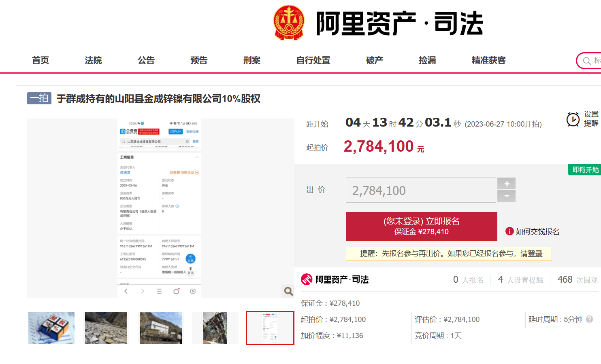Increase bid with the plus button
Screen dimensions: 601x364
(507, 184)
